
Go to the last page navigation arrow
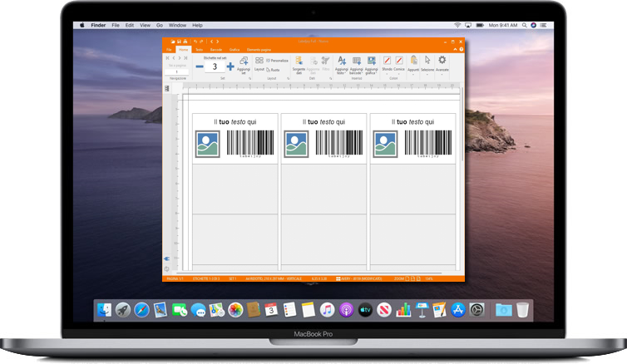[x=186, y=58]
